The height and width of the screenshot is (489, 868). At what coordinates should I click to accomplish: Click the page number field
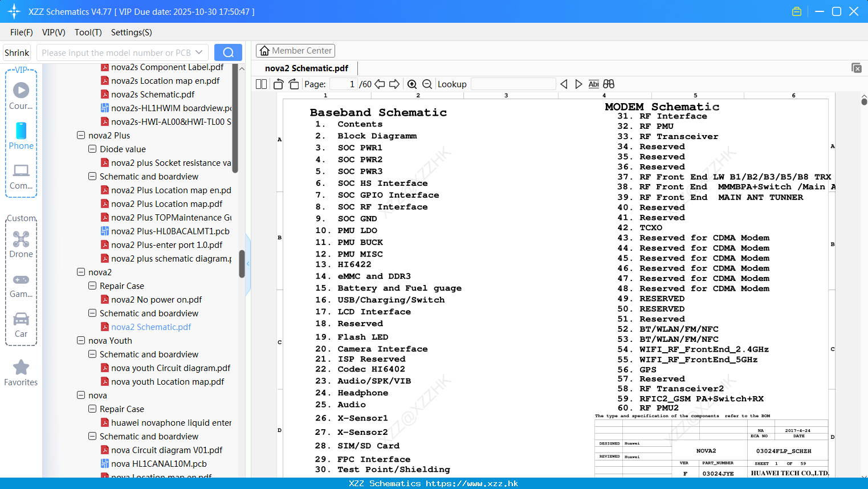coord(343,84)
